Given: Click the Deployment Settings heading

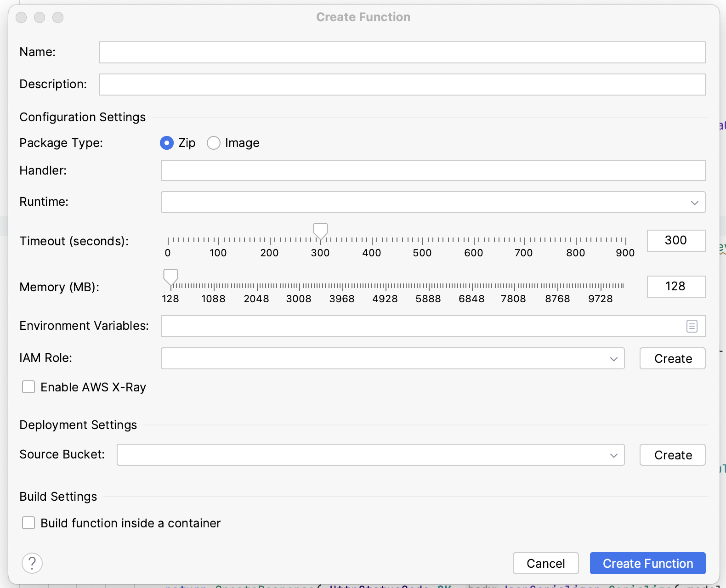Looking at the screenshot, I should coord(78,425).
